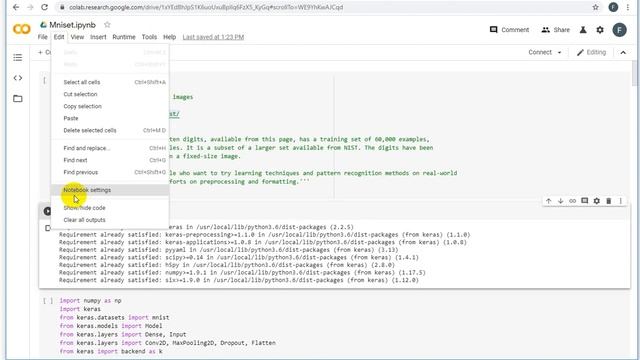Choose Show/hide code menu entry
This screenshot has width=640, height=360.
[x=110, y=208]
